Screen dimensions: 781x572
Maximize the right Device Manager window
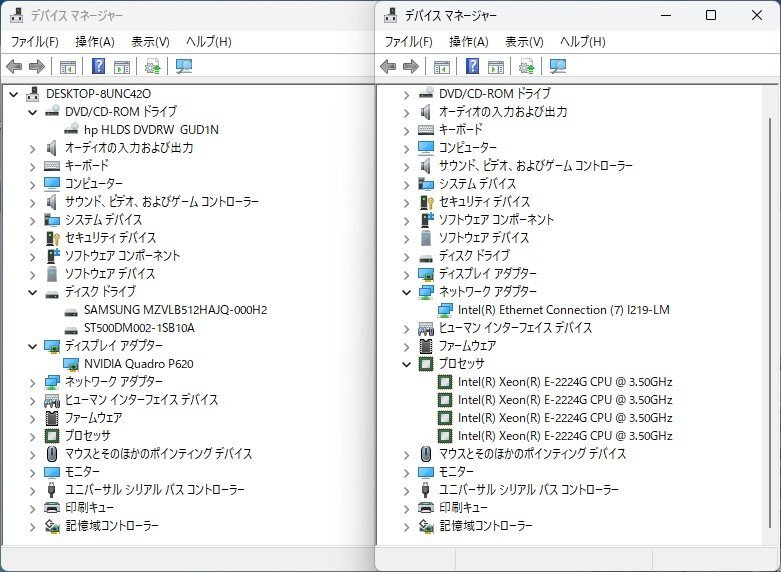711,15
